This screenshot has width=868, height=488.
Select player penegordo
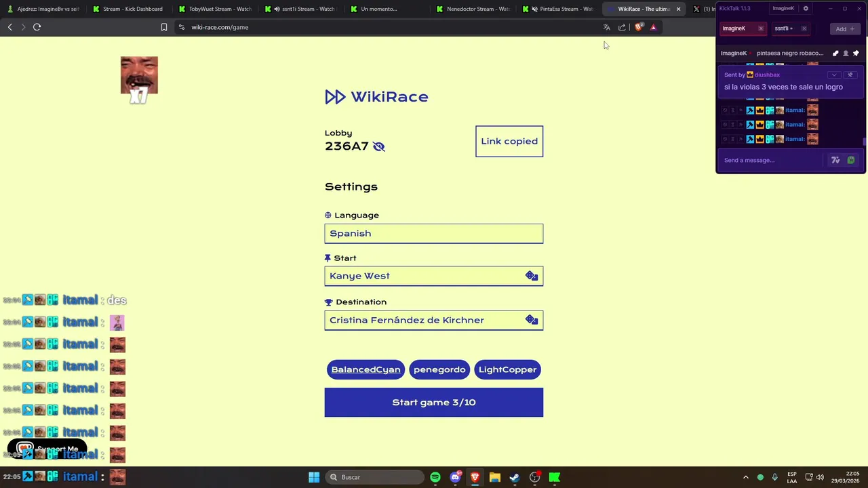click(439, 369)
